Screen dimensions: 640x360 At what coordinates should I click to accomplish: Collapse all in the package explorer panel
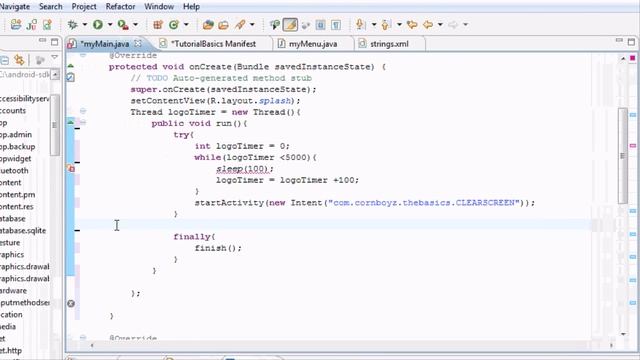click(4, 60)
